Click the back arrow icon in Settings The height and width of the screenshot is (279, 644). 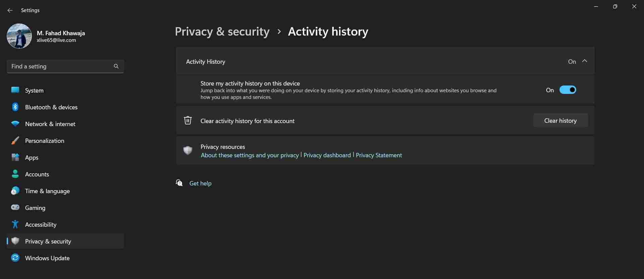10,10
